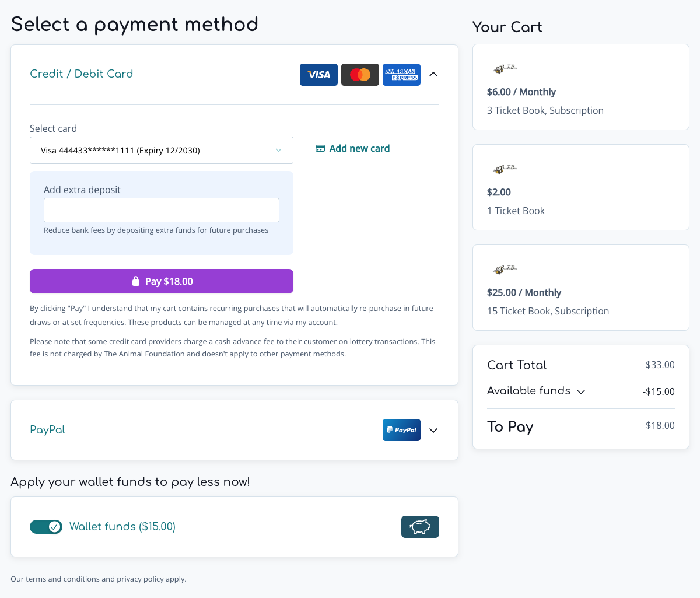
Task: Expand the PayPal payment section
Action: 433,430
